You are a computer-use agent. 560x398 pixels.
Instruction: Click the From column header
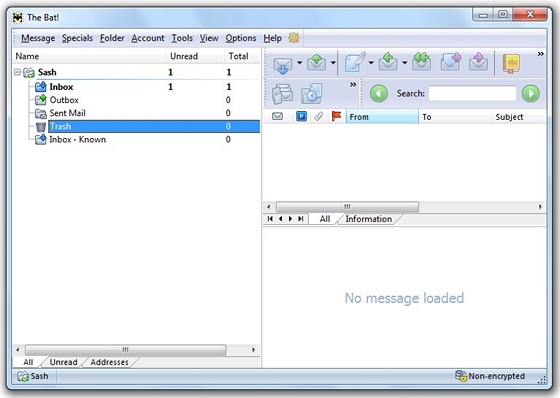382,117
